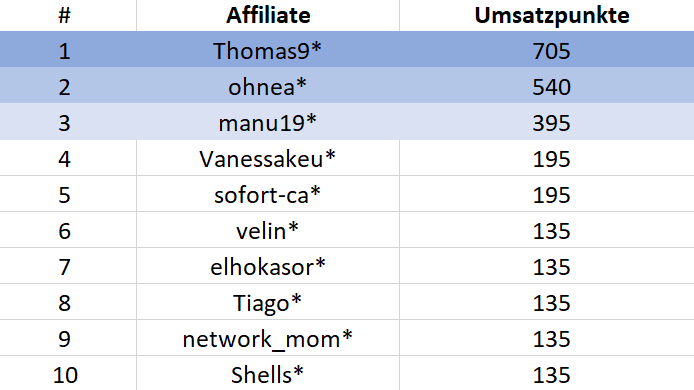The width and height of the screenshot is (694, 390).
Task: Click the 540 points cell
Action: point(551,87)
